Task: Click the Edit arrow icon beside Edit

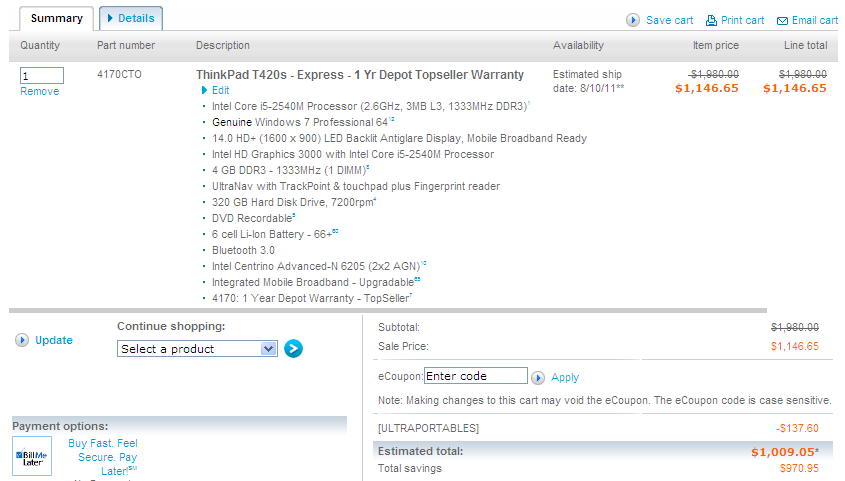Action: click(x=204, y=90)
